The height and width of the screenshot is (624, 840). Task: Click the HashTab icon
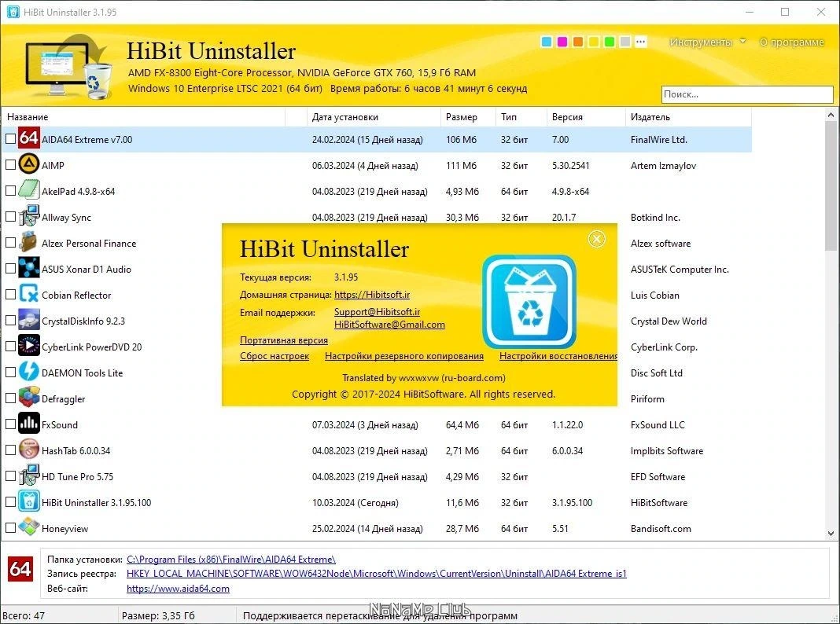[28, 450]
